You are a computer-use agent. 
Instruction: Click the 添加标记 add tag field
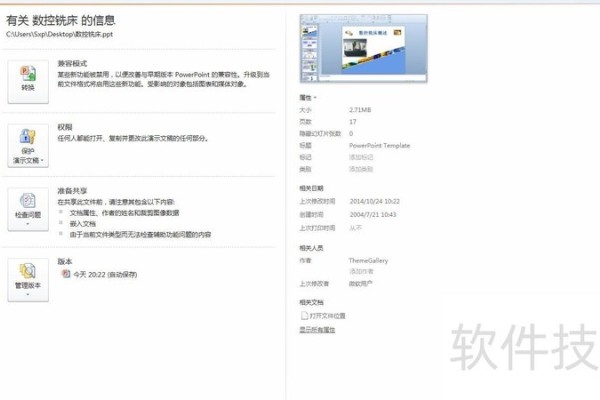click(x=361, y=157)
